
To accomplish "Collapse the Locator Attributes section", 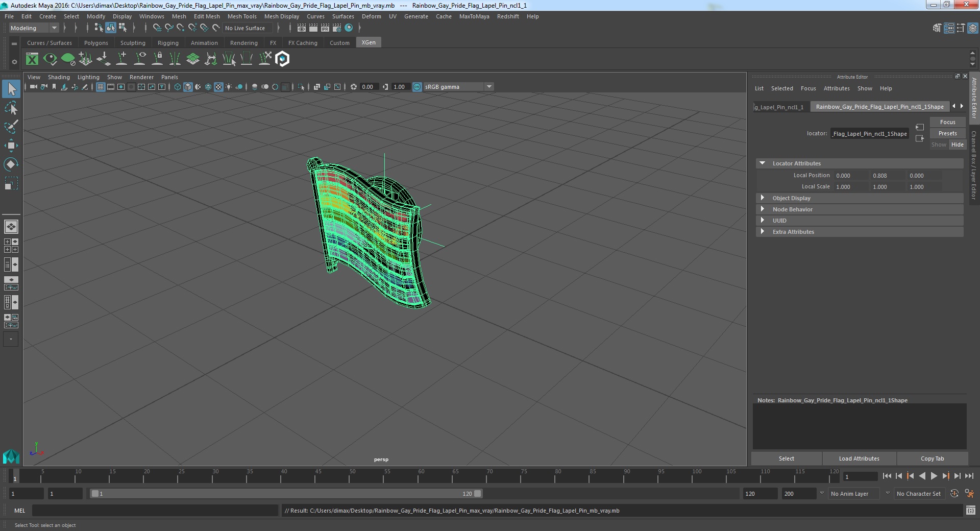I will click(x=762, y=163).
